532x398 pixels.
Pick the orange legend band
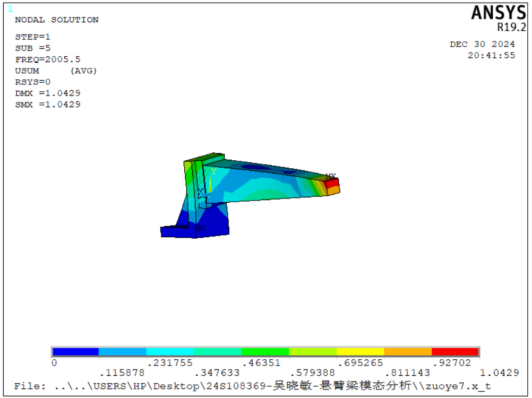click(408, 352)
